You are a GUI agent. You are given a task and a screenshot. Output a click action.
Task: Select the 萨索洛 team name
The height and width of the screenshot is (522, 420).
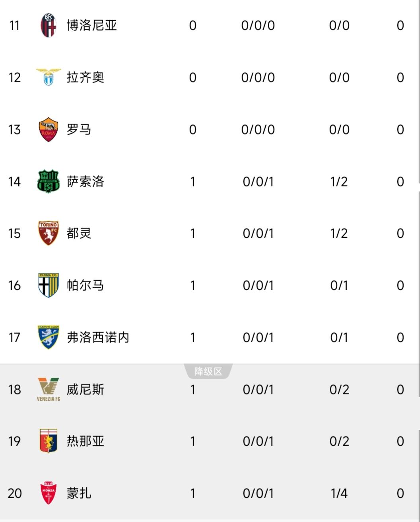tap(85, 182)
